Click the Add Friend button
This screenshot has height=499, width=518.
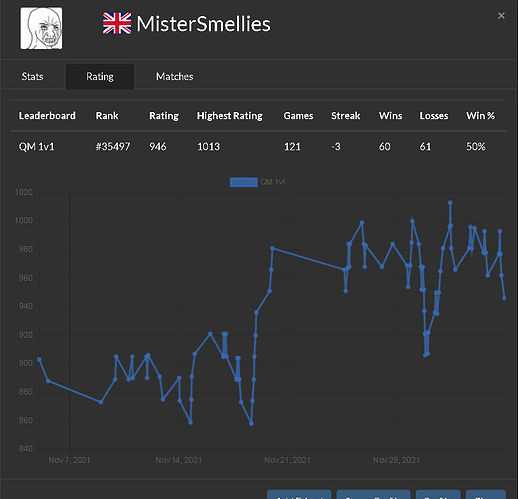[x=299, y=495]
